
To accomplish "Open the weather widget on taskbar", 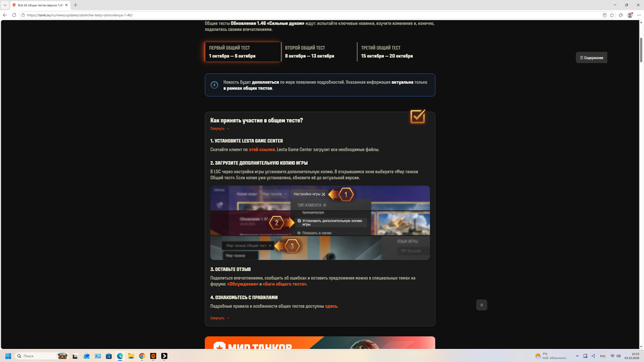I will coord(551,356).
